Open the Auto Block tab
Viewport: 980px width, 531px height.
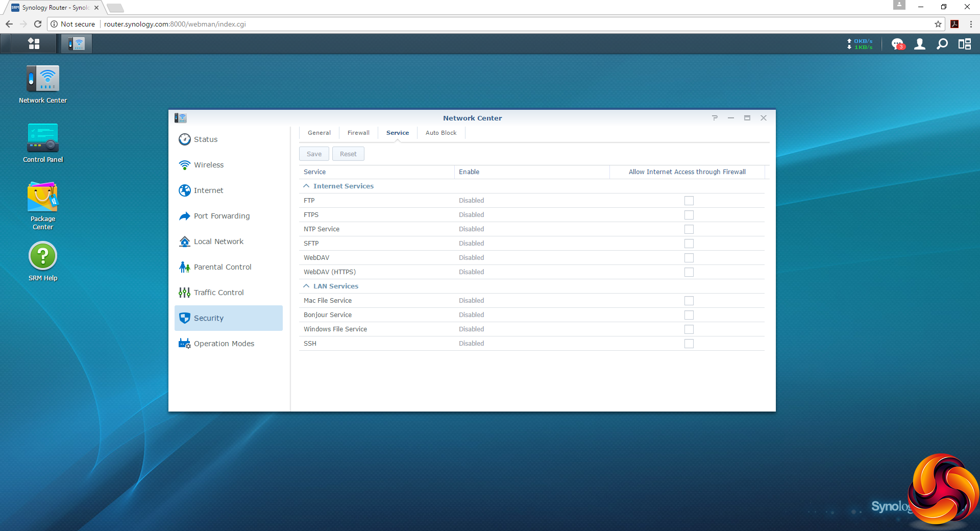(x=441, y=133)
